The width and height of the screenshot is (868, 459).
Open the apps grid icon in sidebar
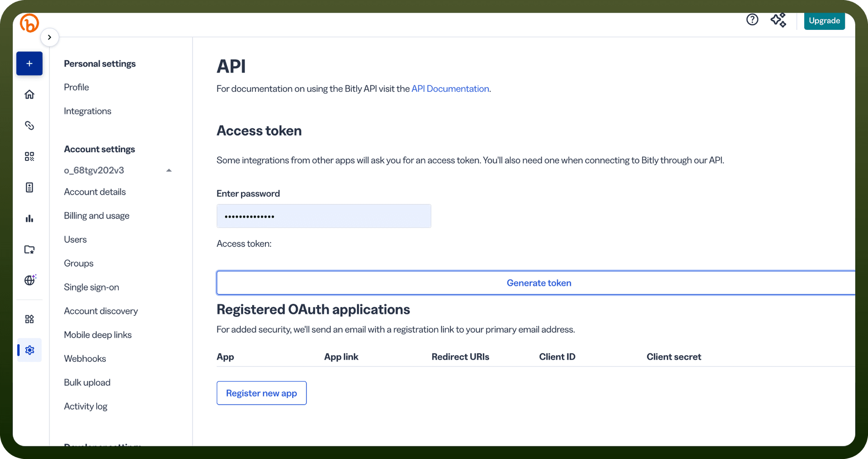pyautogui.click(x=29, y=319)
